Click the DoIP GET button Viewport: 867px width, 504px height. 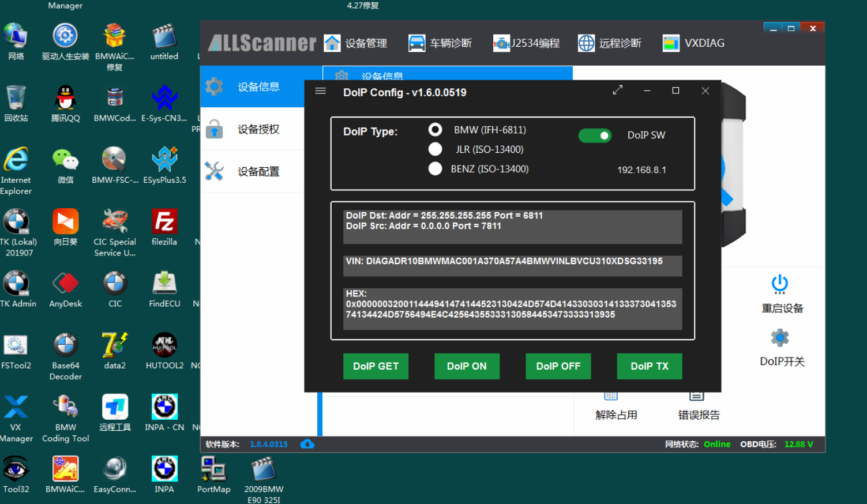coord(376,366)
